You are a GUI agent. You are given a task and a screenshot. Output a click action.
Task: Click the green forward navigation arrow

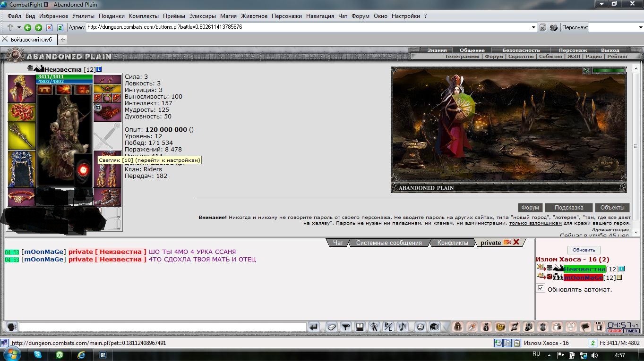click(38, 27)
